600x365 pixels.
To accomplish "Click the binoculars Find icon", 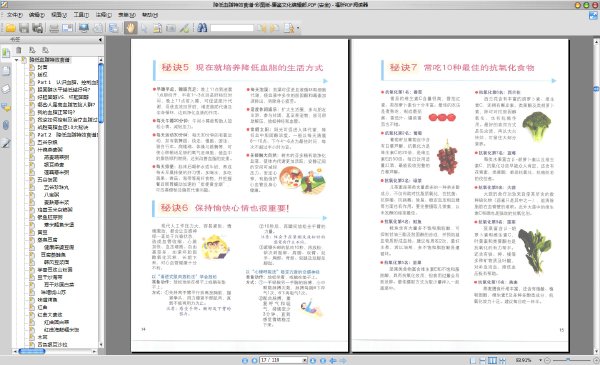I will click(x=202, y=28).
